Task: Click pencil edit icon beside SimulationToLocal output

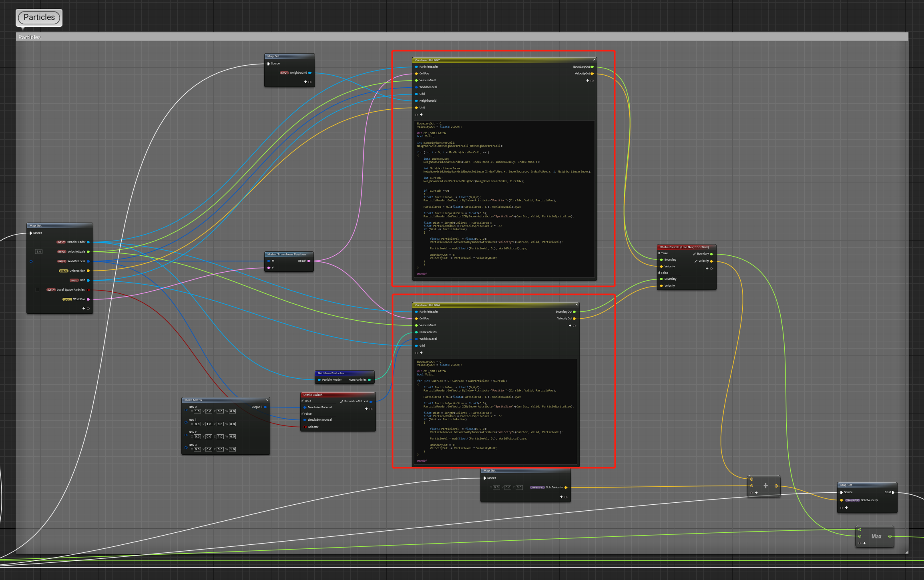Action: pos(341,401)
